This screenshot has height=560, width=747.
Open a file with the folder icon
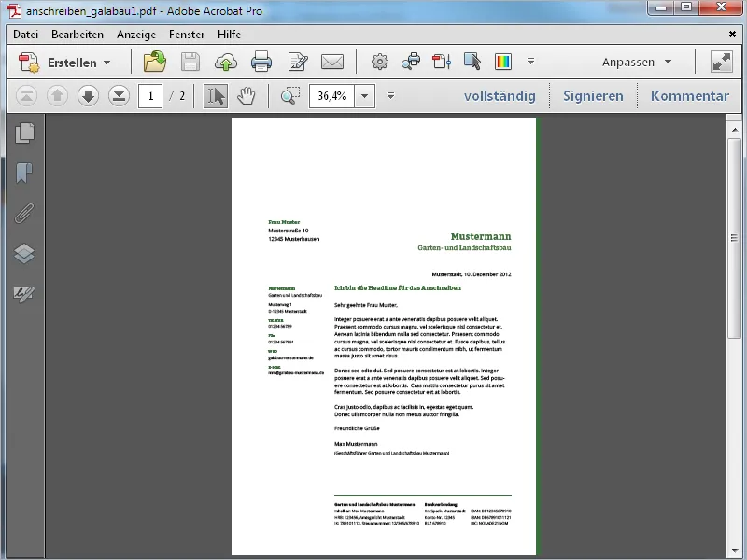(155, 62)
